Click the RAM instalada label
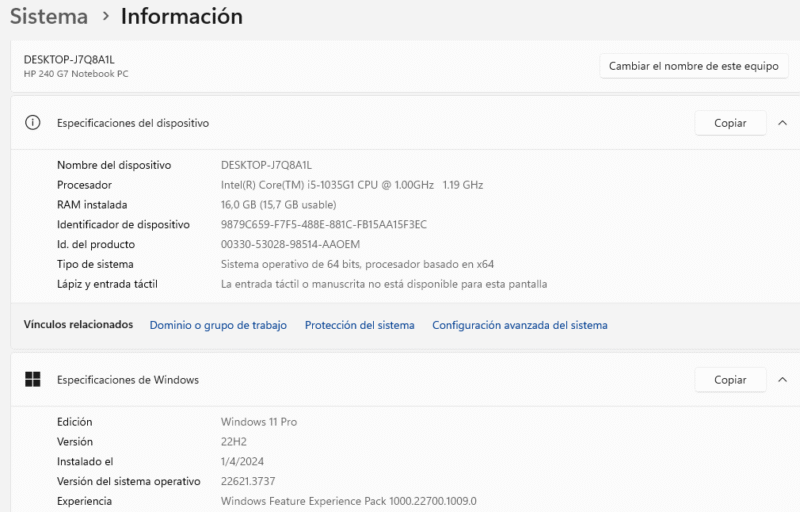The width and height of the screenshot is (800, 512). point(92,204)
